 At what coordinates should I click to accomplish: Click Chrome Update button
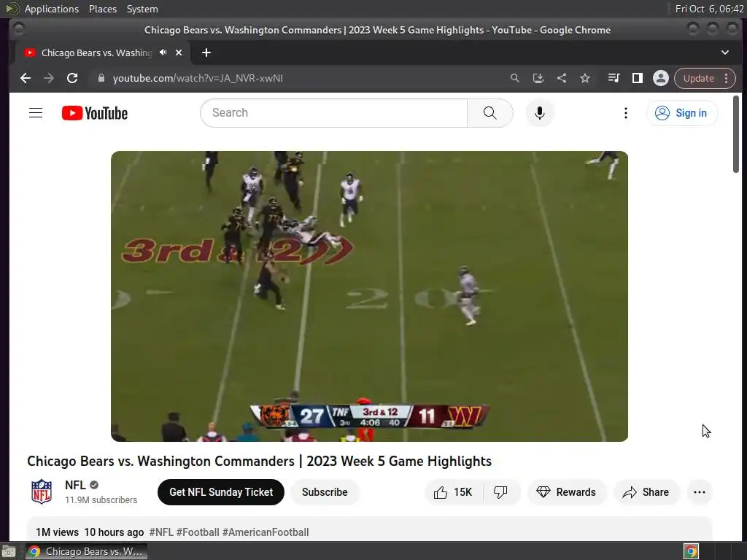point(698,78)
